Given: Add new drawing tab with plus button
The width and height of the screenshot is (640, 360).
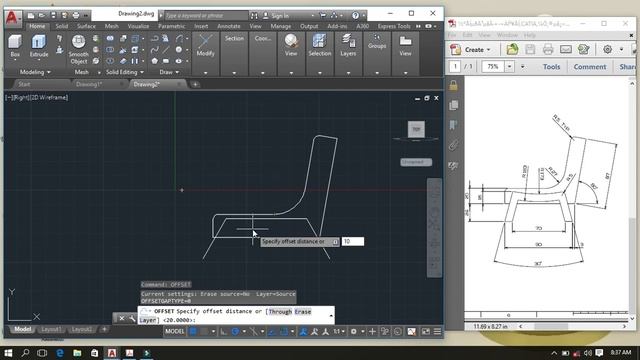Looking at the screenshot, I should tap(196, 84).
